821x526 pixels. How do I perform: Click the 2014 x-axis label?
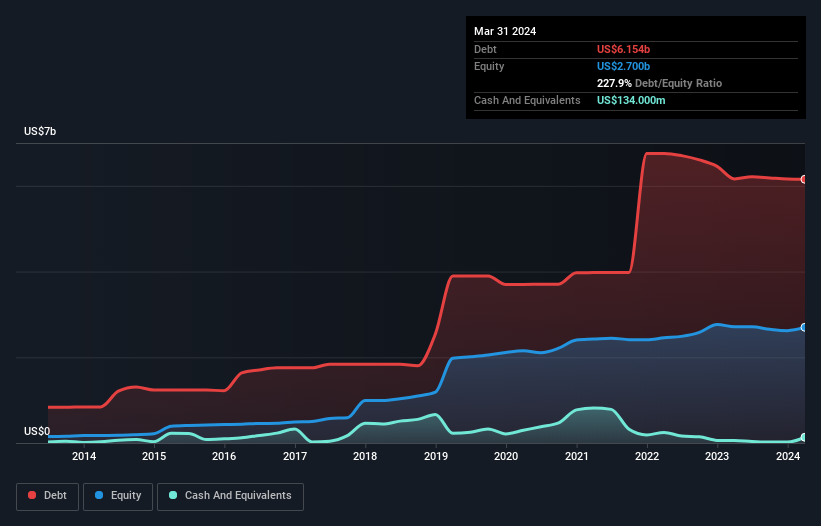pos(84,456)
